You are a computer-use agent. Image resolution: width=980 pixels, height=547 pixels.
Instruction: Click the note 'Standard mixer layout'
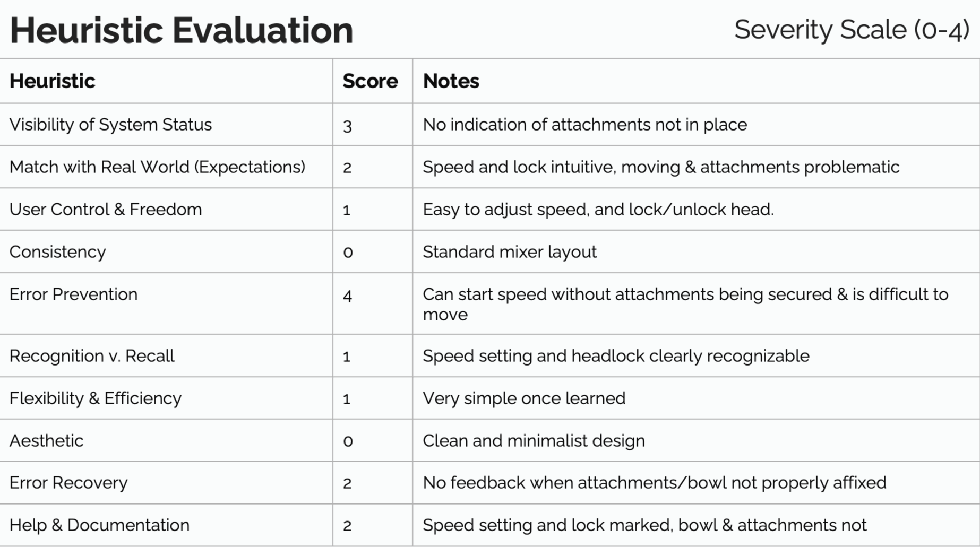coord(510,252)
